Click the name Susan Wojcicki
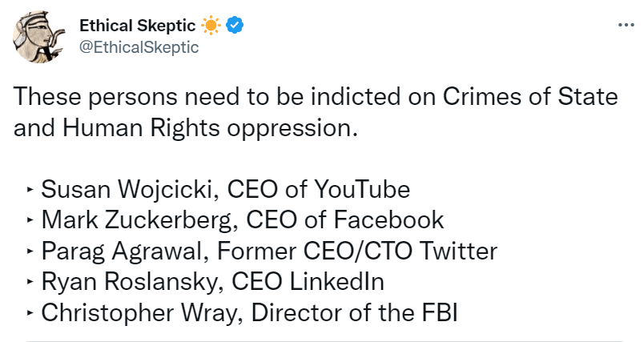 [x=128, y=190]
